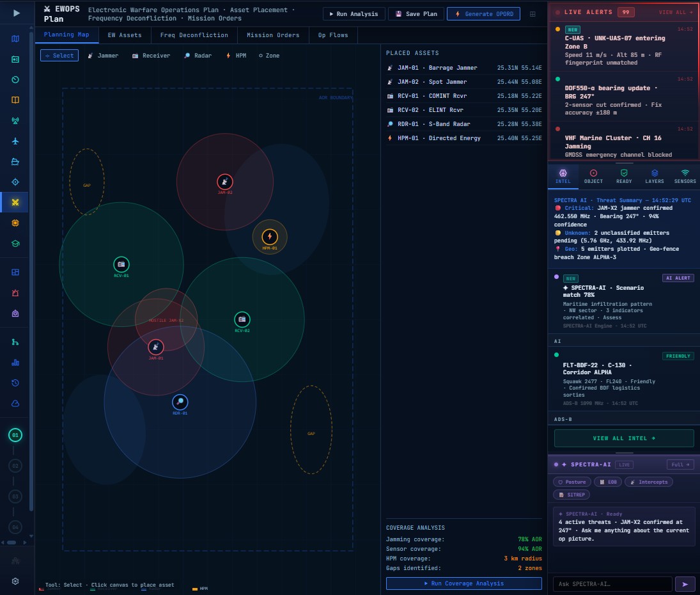Click the Posture quick chip
This screenshot has width=700, height=595.
[x=572, y=482]
